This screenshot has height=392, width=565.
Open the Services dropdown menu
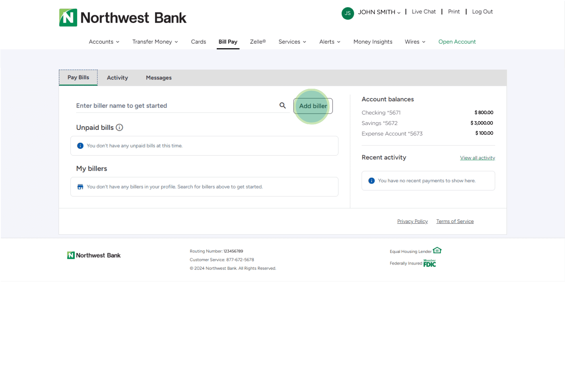(292, 42)
